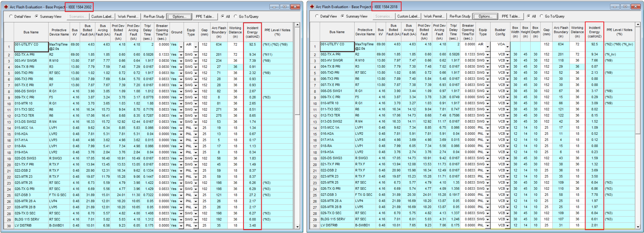Open Equip Type dropdown for 001-UTILITY CO in 2002 window
Screen dimensions: 644x233
pyautogui.click(x=196, y=47)
